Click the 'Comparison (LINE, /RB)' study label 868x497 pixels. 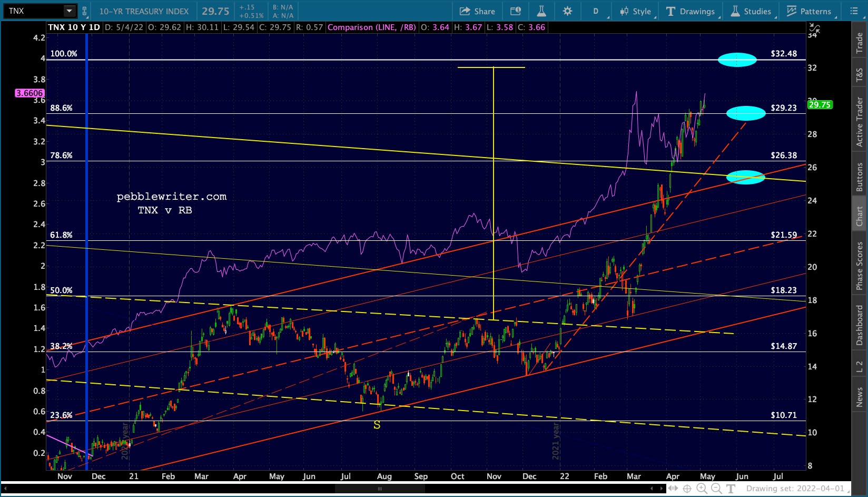coord(372,27)
